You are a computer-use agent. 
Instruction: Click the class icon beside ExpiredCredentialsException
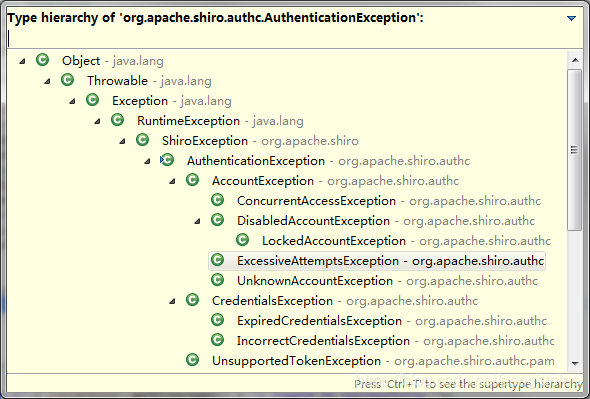click(x=217, y=319)
